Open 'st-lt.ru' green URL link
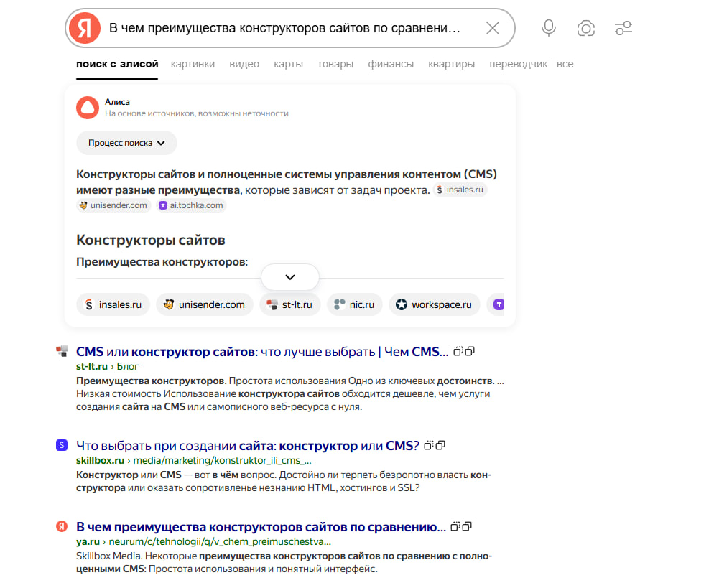Screen dimensions: 714x588 pos(91,366)
